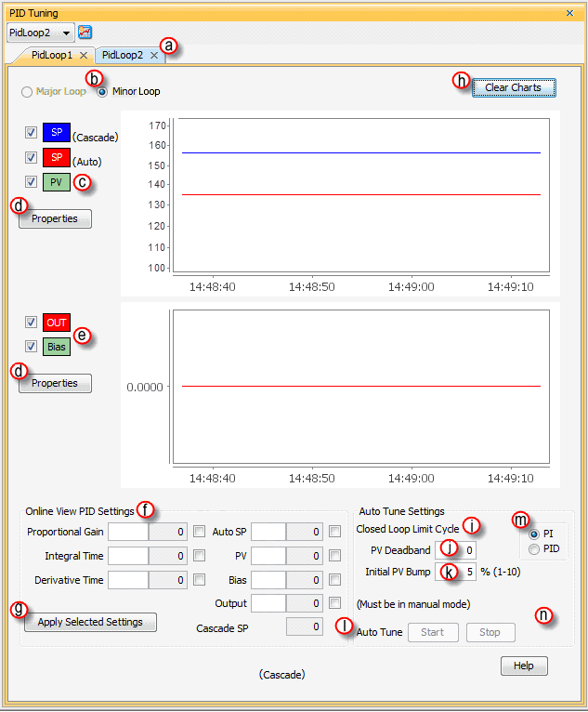Screen dimensions: 588x712
Task: Close the PidLoop1 tab
Action: [84, 56]
